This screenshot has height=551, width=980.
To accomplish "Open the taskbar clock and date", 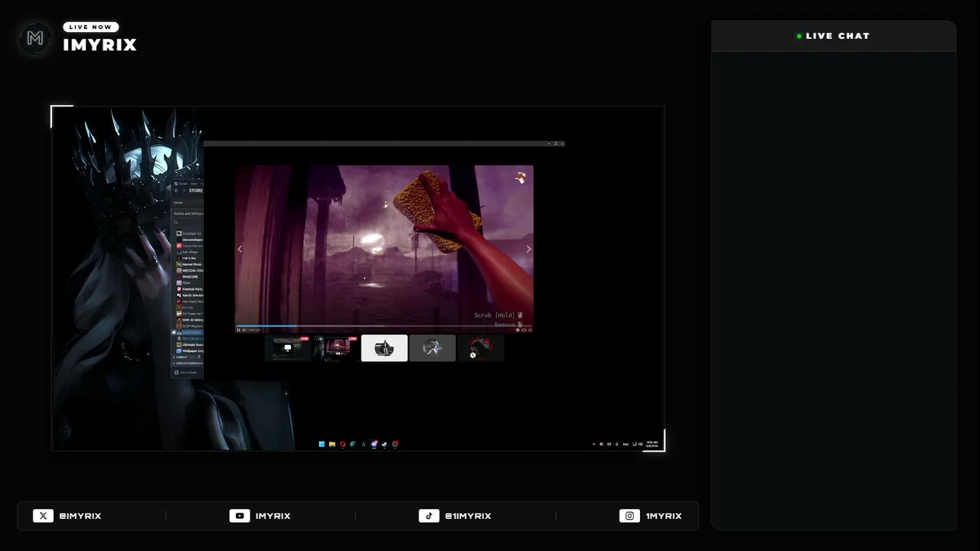I will (x=652, y=444).
